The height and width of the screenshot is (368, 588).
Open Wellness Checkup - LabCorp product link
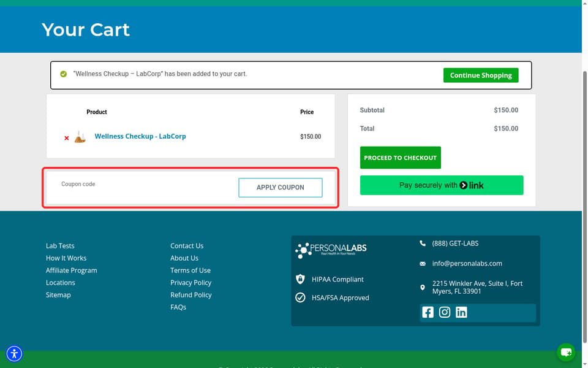coord(140,136)
